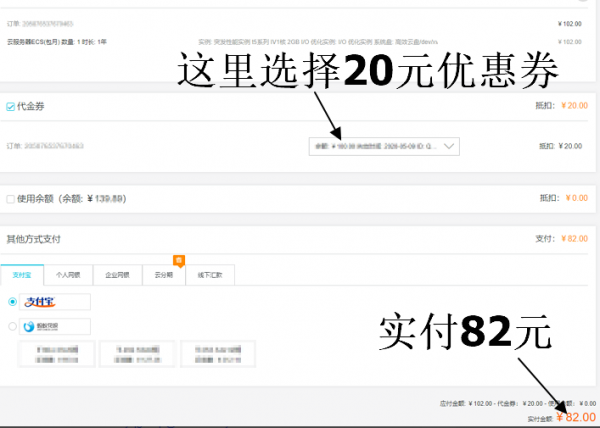
Task: Select the 支付宝 radio button
Action: coord(12,301)
